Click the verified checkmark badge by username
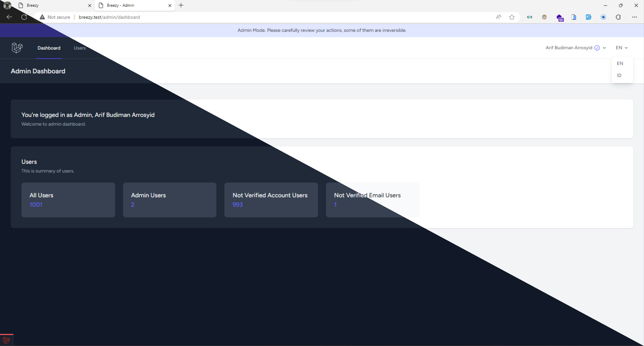The width and height of the screenshot is (644, 346). 597,48
